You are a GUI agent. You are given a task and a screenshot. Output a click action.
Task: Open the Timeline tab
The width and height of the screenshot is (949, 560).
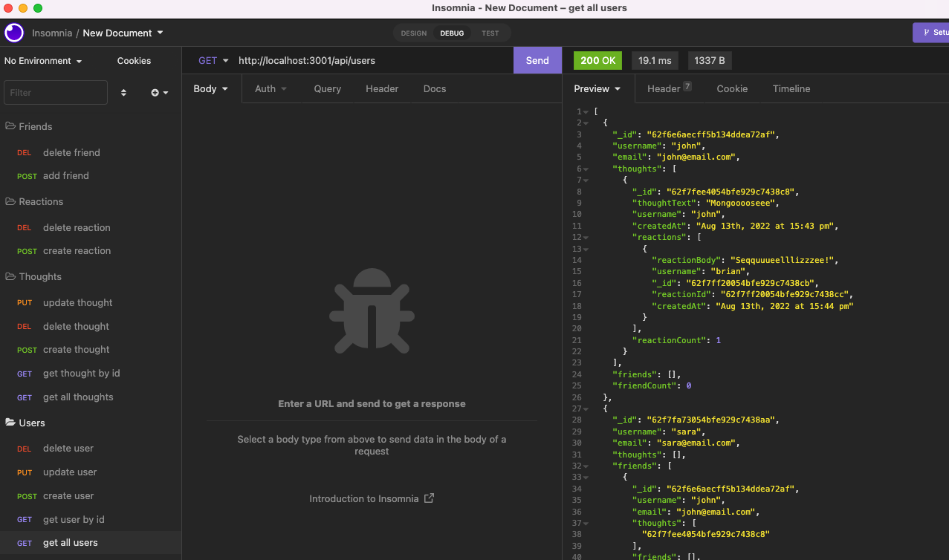pos(791,88)
